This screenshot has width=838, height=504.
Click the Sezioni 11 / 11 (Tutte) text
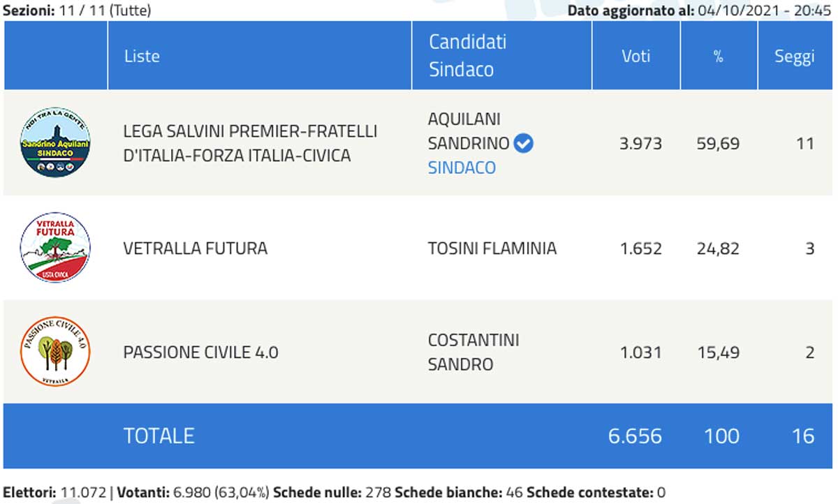(x=77, y=10)
